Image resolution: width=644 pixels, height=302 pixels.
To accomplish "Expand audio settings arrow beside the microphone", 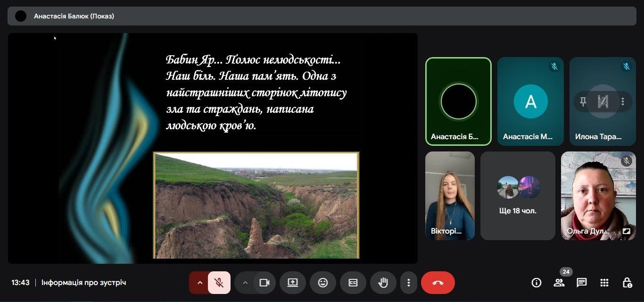I will tap(199, 283).
